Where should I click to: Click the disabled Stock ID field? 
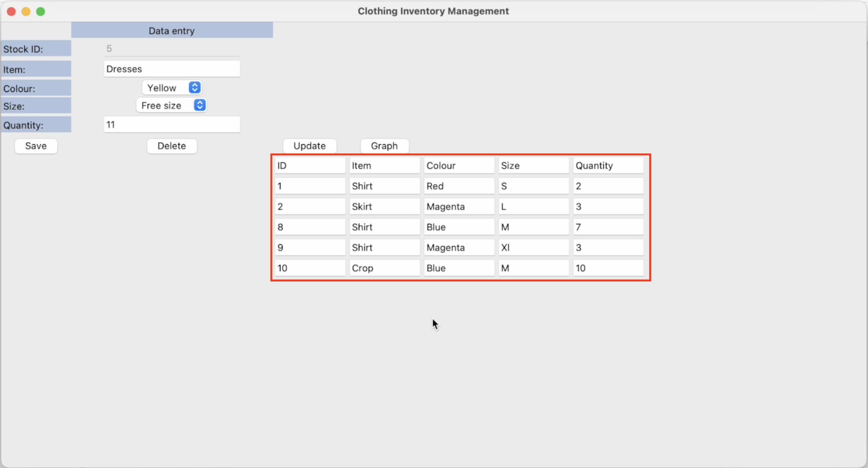(172, 48)
